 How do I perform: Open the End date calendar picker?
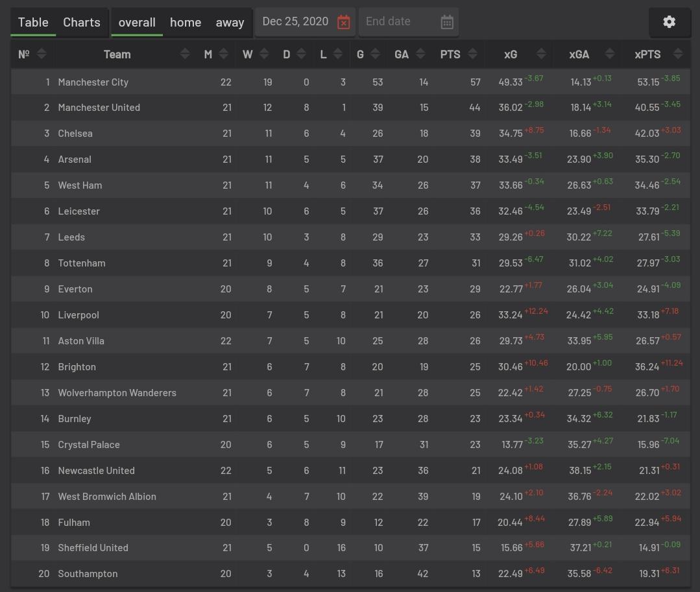447,21
